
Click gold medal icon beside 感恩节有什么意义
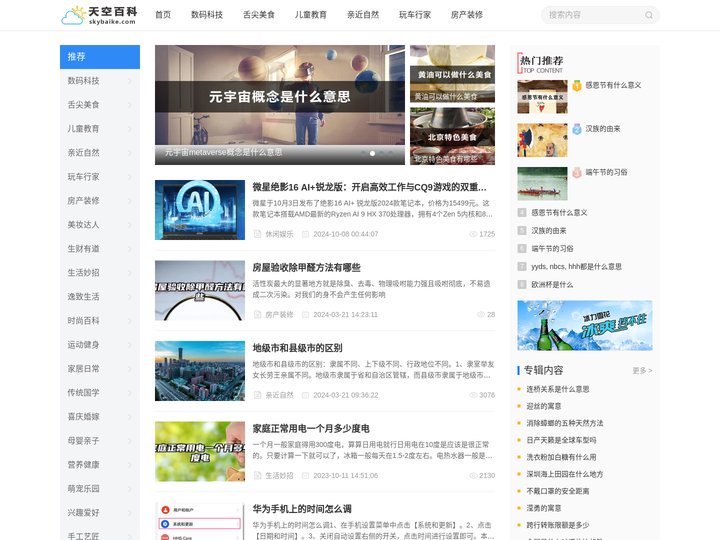coord(577,85)
